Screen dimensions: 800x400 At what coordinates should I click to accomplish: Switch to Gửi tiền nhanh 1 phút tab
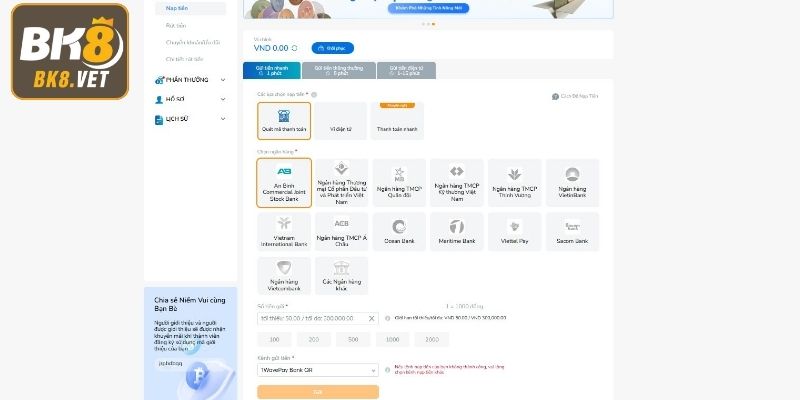(x=271, y=70)
